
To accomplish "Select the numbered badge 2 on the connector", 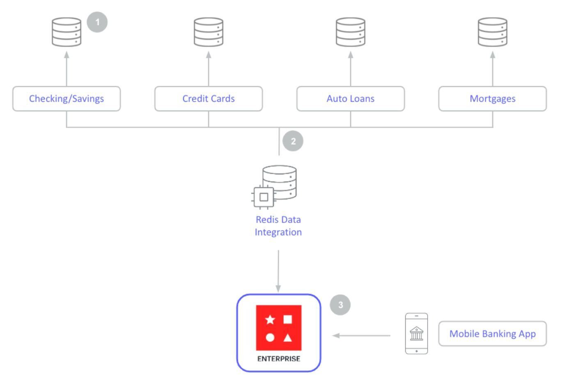I will coord(293,141).
